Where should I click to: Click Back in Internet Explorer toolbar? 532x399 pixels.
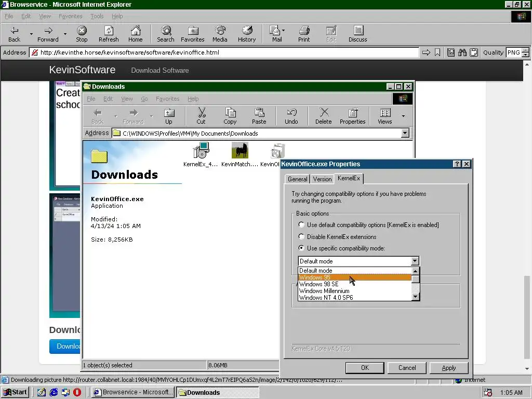point(14,34)
